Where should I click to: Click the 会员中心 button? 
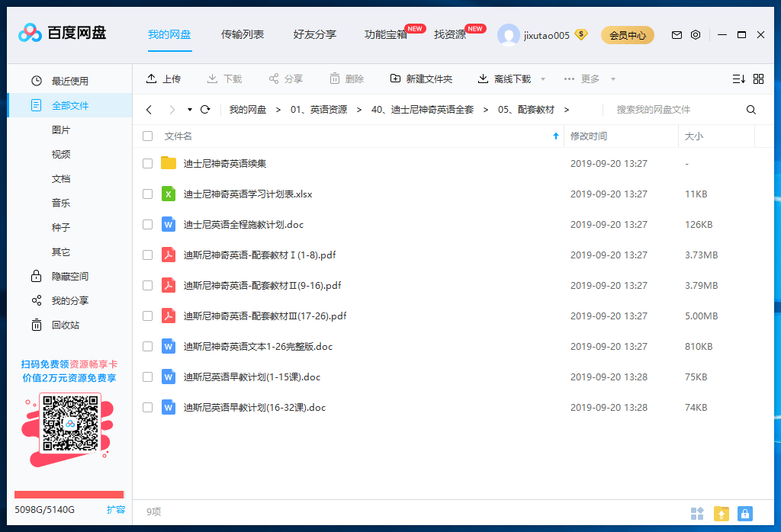627,35
